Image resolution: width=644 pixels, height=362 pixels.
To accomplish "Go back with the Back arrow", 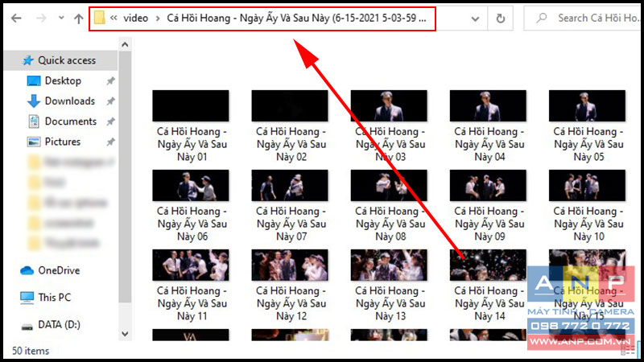I will (x=16, y=19).
